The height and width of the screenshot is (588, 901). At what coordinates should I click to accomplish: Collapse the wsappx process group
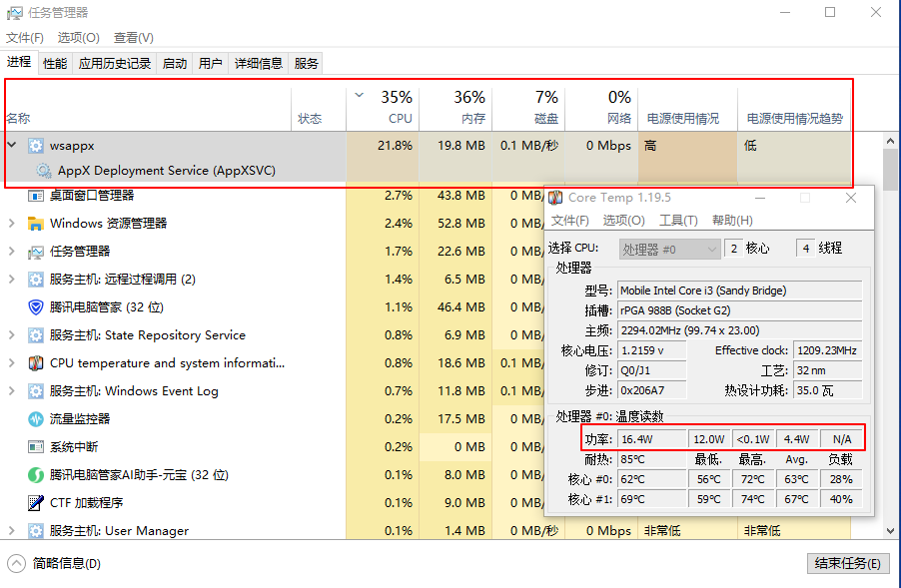pos(12,145)
